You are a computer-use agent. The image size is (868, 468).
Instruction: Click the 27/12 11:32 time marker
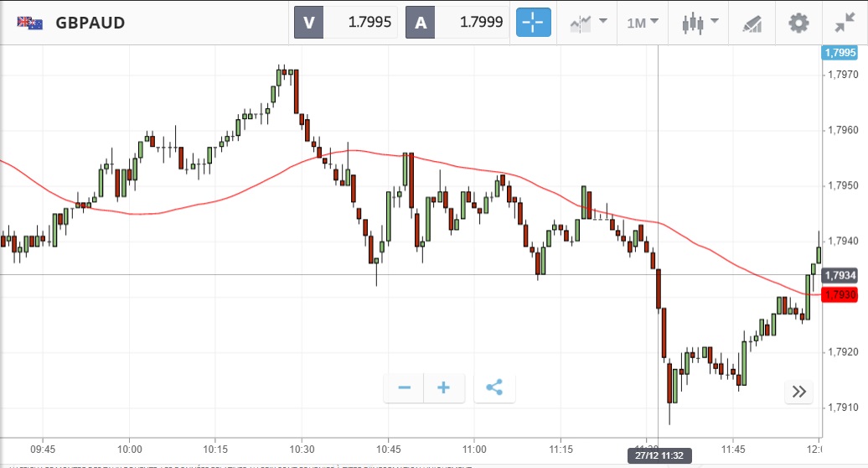coord(659,456)
